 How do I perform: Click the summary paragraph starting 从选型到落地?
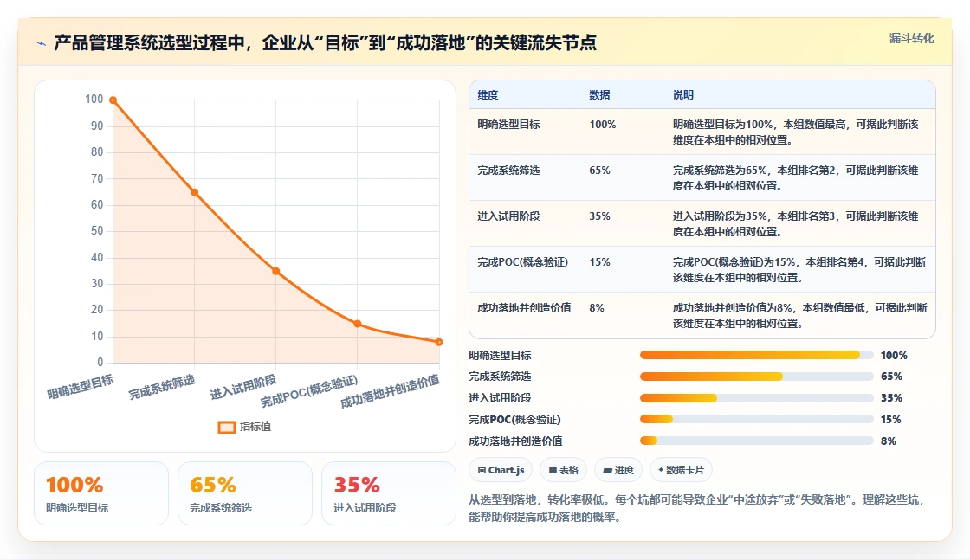click(696, 508)
